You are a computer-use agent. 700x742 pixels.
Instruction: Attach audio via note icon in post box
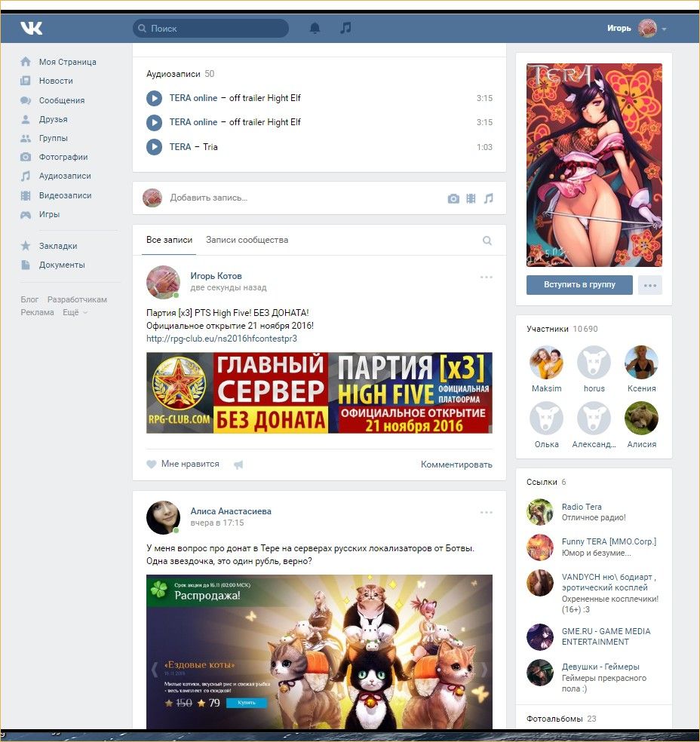(489, 198)
